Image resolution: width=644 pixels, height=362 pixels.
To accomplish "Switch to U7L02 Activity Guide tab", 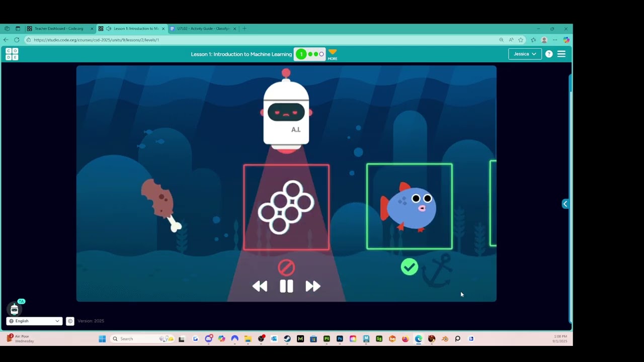I will (203, 29).
